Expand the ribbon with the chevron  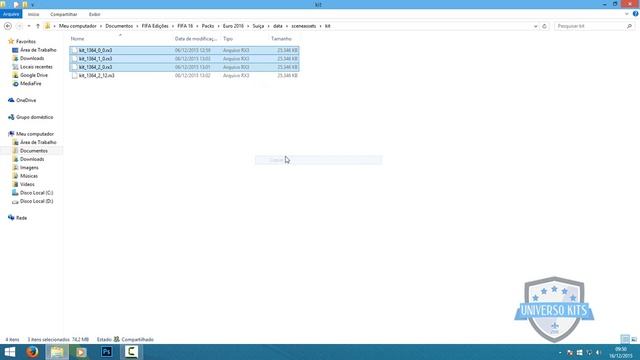(x=627, y=14)
